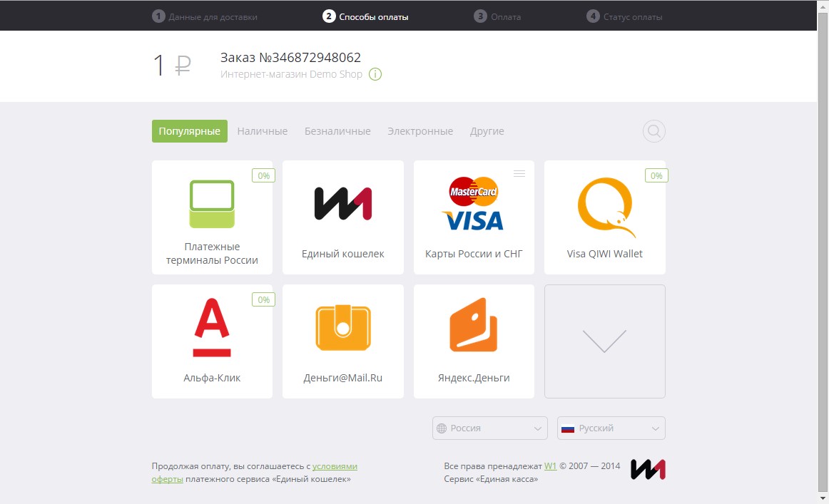Choose the green payment terminal icon
This screenshot has width=829, height=504.
point(212,204)
